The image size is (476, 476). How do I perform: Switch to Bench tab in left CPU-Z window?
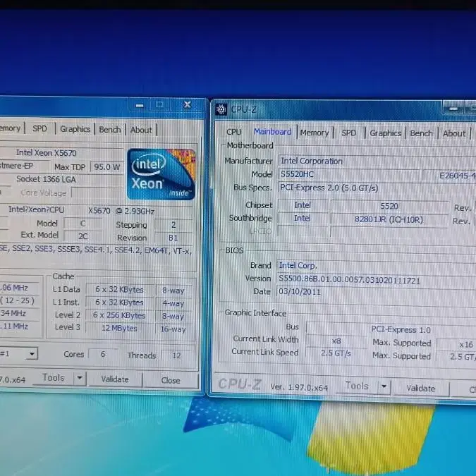click(x=109, y=130)
